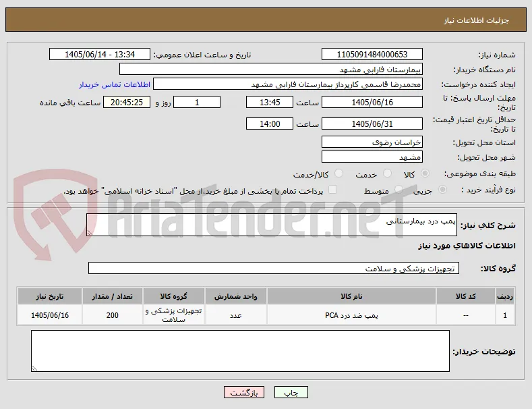Click the بازگشت (back) button
This screenshot has height=409, width=532.
[x=244, y=392]
